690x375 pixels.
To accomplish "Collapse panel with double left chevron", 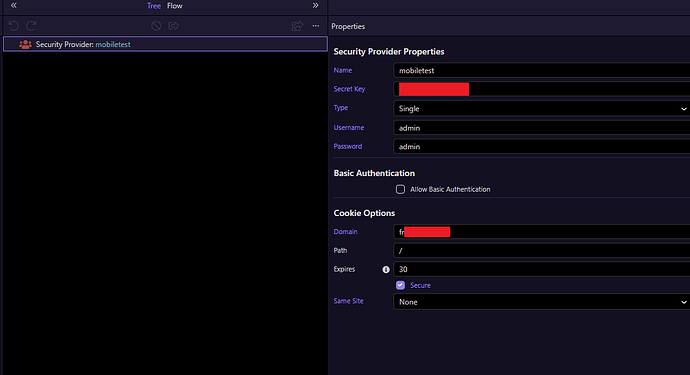I will 14,5.
